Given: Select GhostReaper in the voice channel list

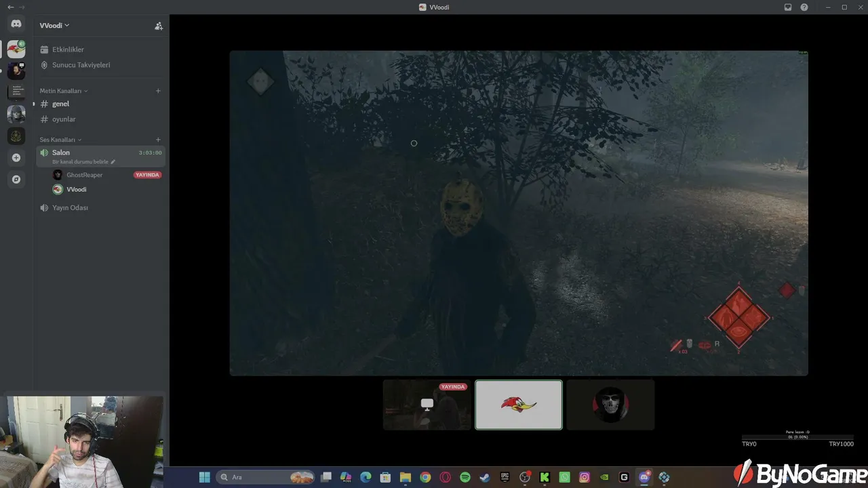Looking at the screenshot, I should click(x=84, y=175).
